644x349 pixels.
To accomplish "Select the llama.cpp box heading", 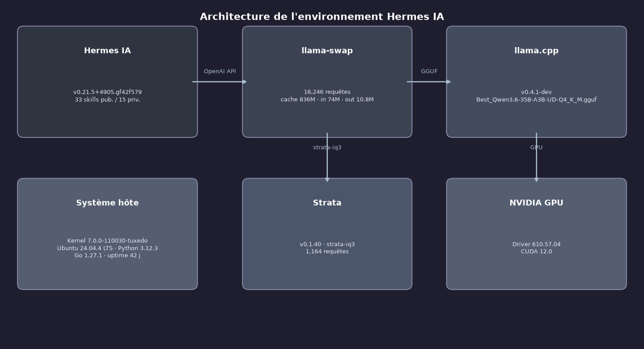I will 536,51.
